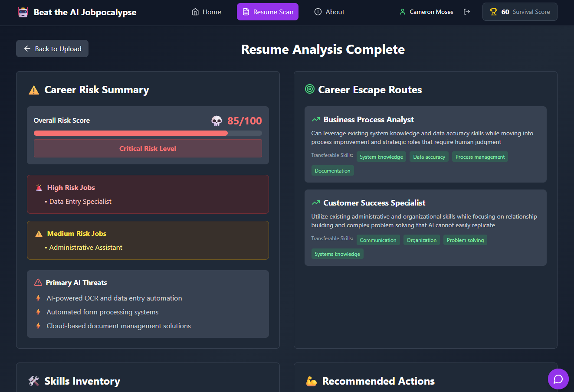Click the System knowledge skill tag
This screenshot has height=392, width=574.
pyautogui.click(x=381, y=157)
